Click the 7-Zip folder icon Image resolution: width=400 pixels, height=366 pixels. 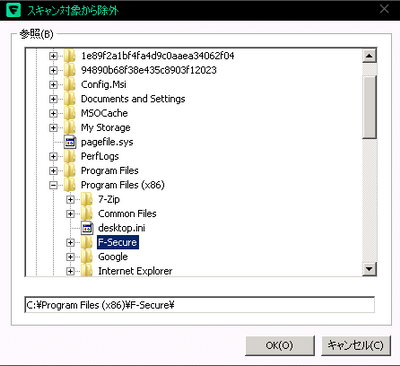[86, 199]
